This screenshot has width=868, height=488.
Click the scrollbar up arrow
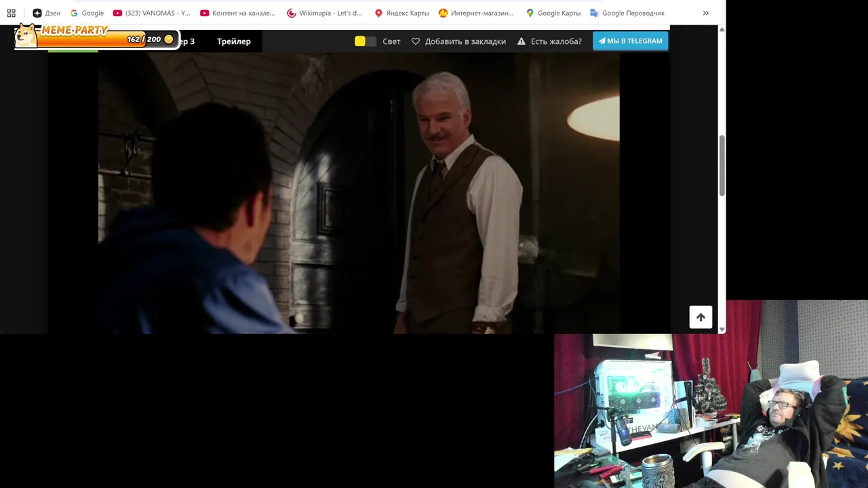click(722, 30)
